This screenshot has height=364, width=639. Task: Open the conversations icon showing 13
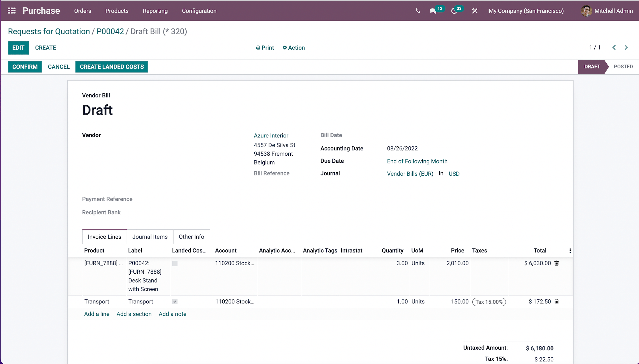tap(433, 11)
